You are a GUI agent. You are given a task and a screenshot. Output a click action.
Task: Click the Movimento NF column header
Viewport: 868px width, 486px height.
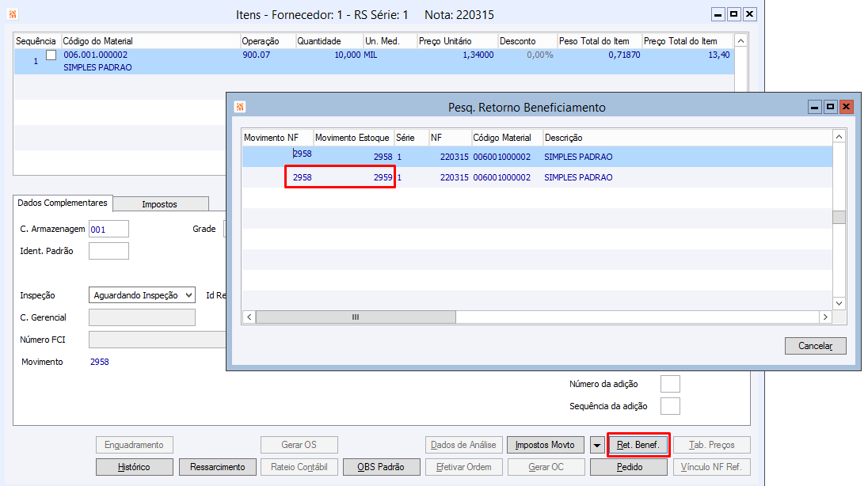click(x=277, y=138)
